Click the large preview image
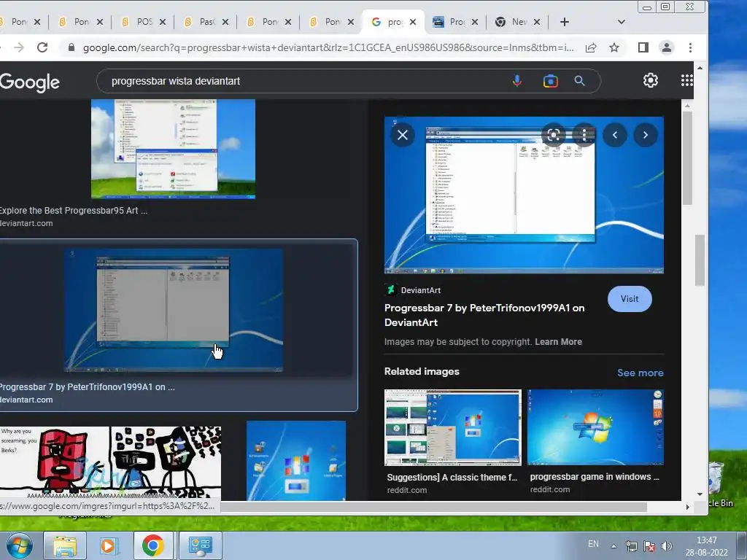Viewport: 747px width, 560px height. click(524, 195)
